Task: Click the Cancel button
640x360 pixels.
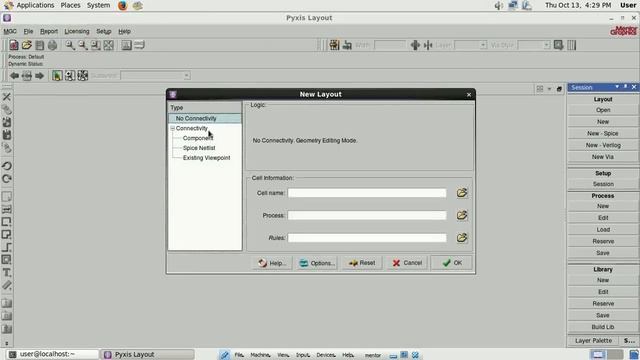Action: pyautogui.click(x=407, y=263)
